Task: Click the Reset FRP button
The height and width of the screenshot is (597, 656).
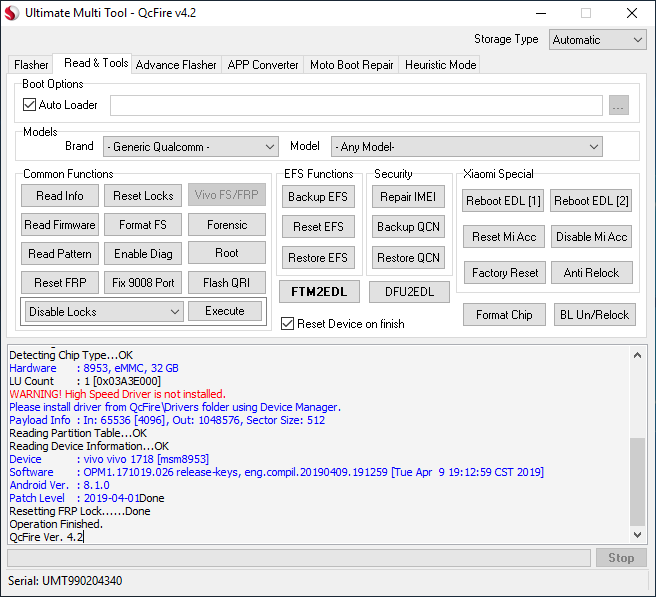Action: point(60,282)
